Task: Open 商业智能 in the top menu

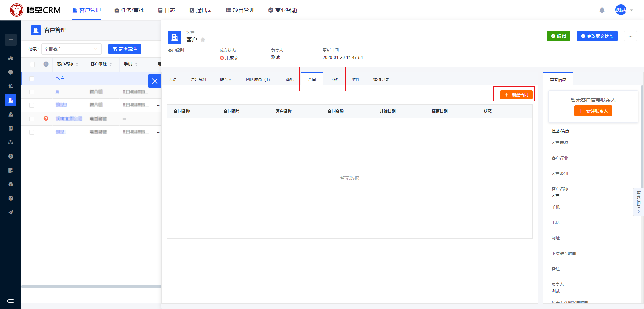Action: click(x=282, y=10)
